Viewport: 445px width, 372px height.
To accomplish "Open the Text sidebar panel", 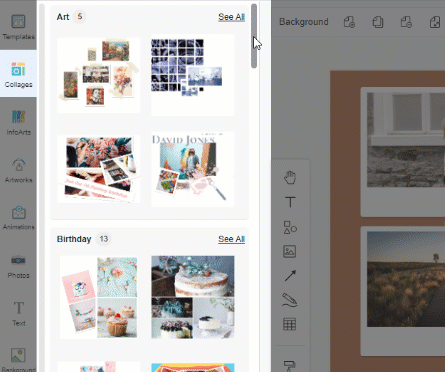I will pos(18,313).
